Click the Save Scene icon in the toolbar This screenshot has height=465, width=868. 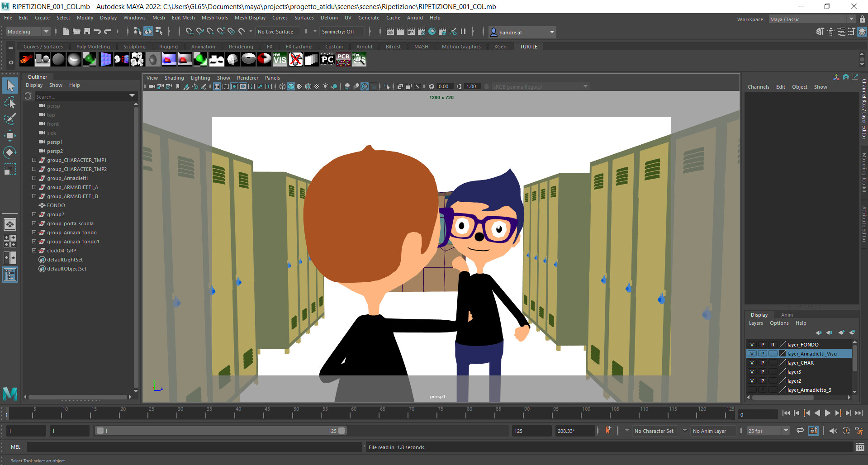(x=87, y=31)
